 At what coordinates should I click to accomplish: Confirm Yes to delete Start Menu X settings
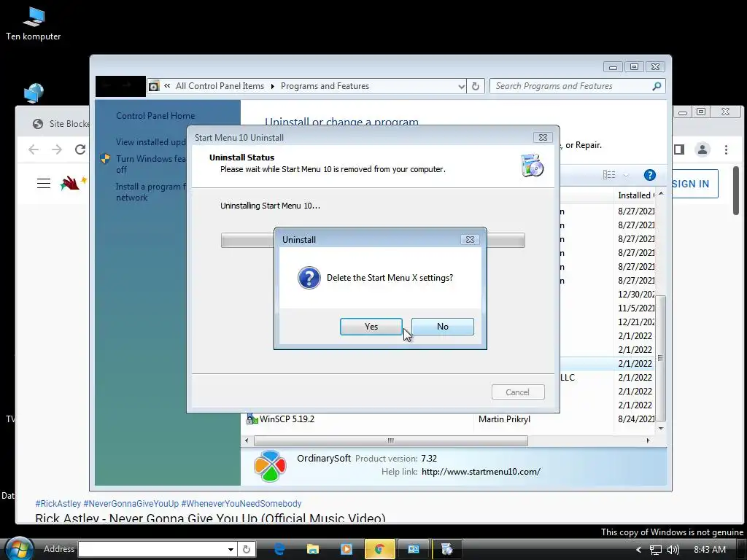pyautogui.click(x=371, y=327)
